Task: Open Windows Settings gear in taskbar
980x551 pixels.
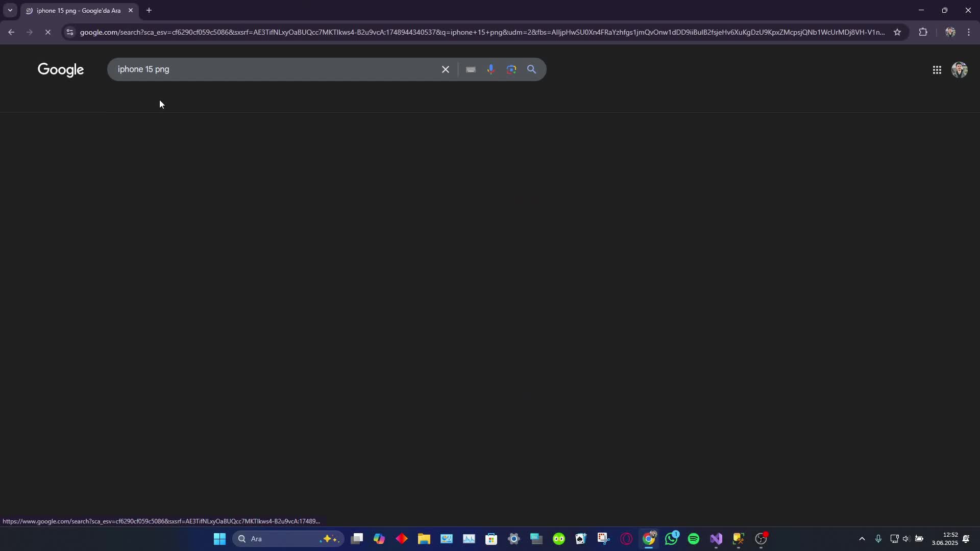Action: coord(514,539)
